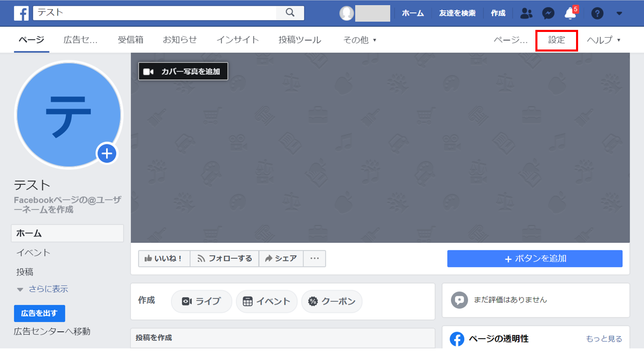The image size is (644, 351).
Task: Click the カバー写真を追加 camera button
Action: pyautogui.click(x=183, y=71)
